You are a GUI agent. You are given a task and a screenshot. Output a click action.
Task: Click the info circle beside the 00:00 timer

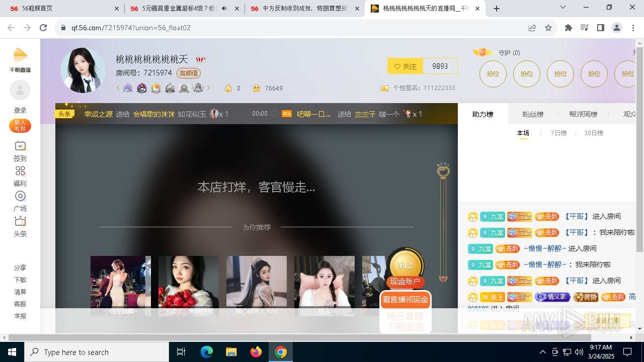275,114
